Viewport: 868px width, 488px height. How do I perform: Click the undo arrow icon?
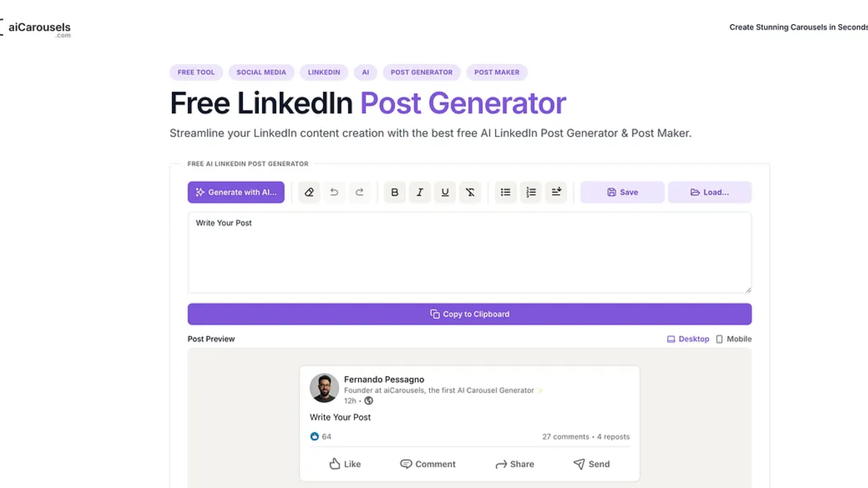click(334, 192)
